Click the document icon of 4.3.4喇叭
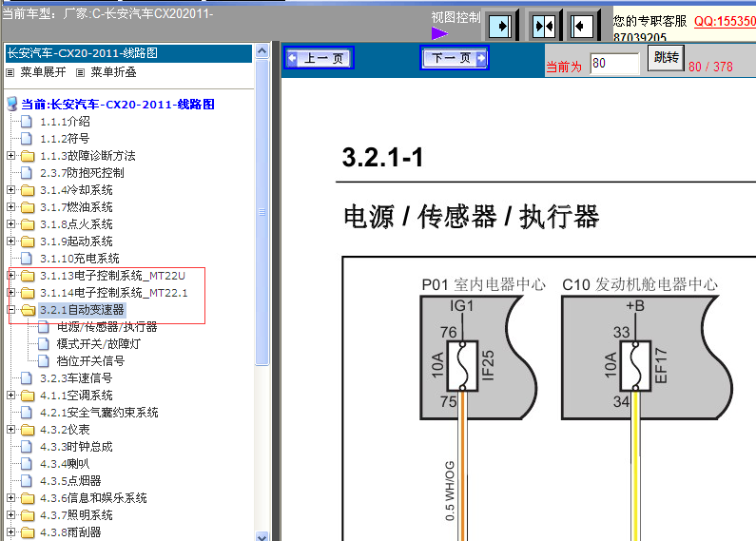756x541 pixels. [27, 464]
